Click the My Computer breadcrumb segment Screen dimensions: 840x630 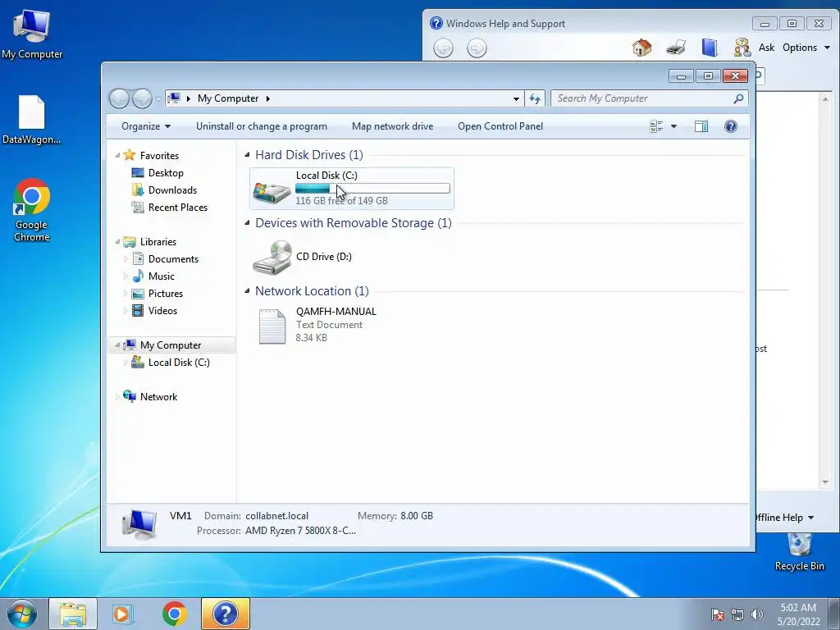click(228, 98)
